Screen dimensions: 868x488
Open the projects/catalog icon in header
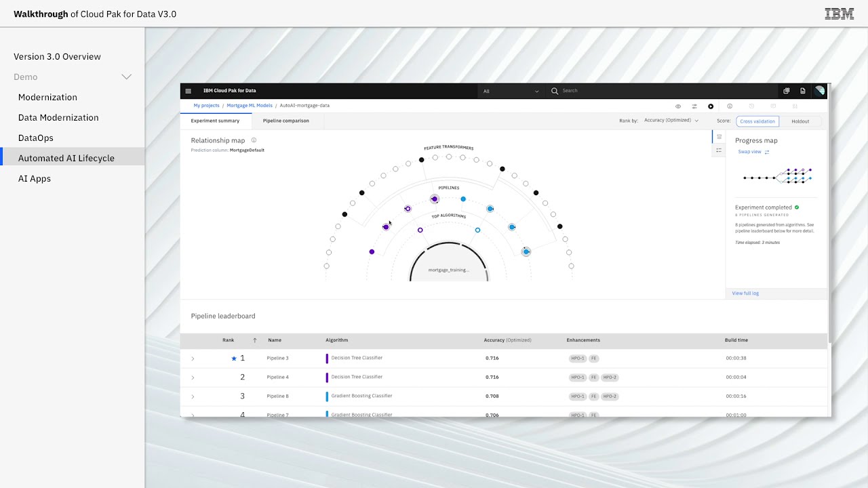tap(786, 91)
